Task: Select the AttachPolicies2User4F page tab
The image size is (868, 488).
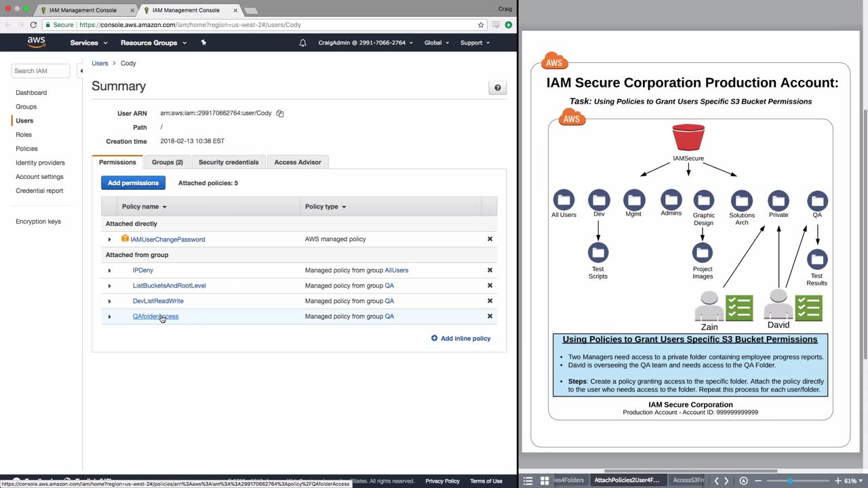Action: coord(627,481)
